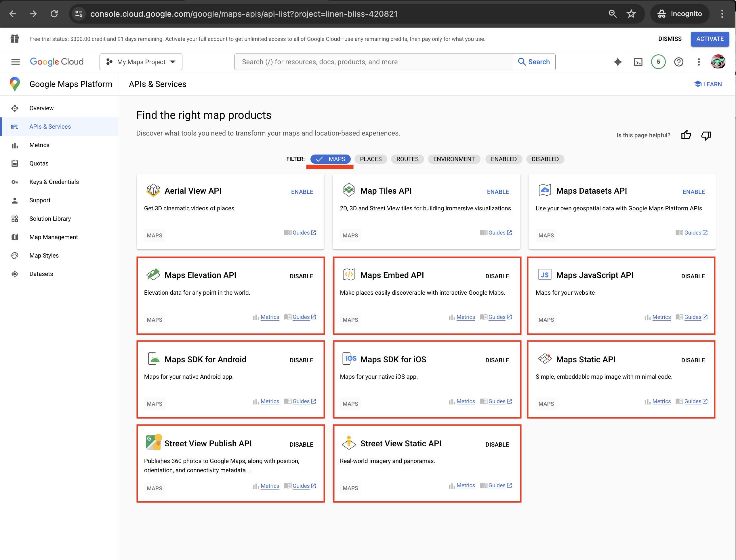Open Quotas from the sidebar icon
Screen dimensions: 736x560
(15, 163)
